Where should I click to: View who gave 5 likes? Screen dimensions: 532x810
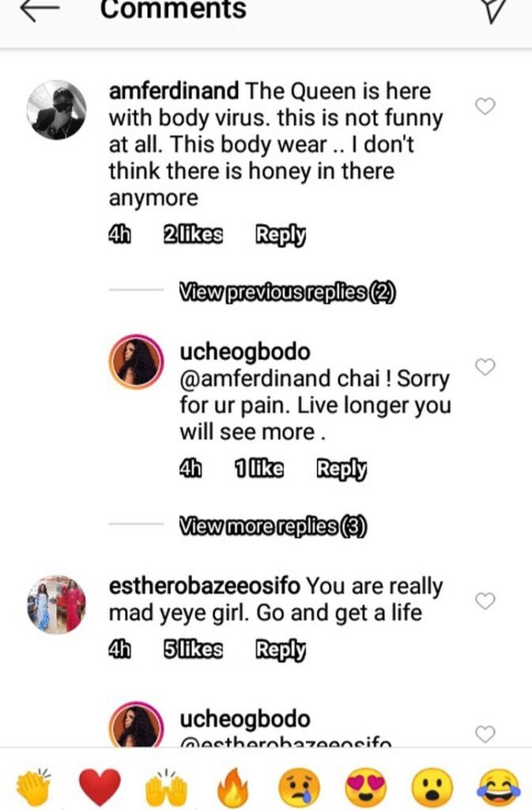point(193,649)
